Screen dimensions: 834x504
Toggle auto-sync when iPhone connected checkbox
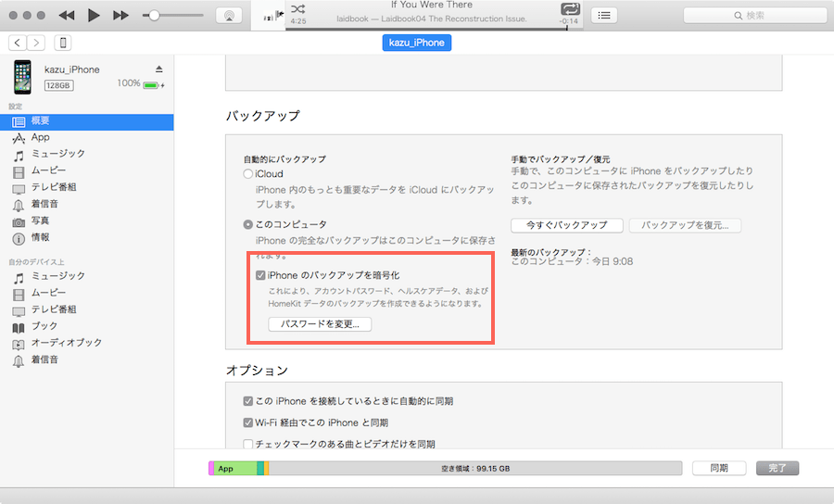247,401
